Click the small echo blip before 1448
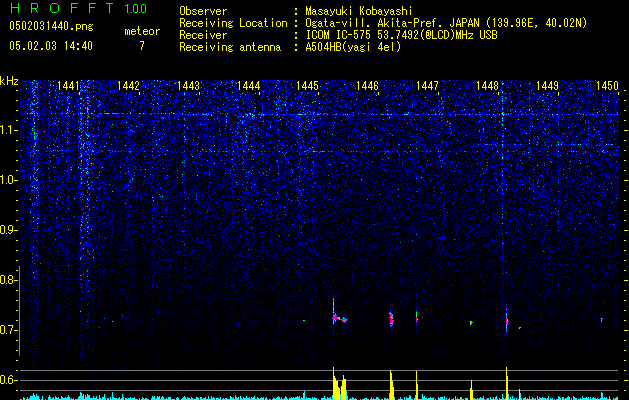Image resolution: width=629 pixels, height=400 pixels. (x=471, y=323)
